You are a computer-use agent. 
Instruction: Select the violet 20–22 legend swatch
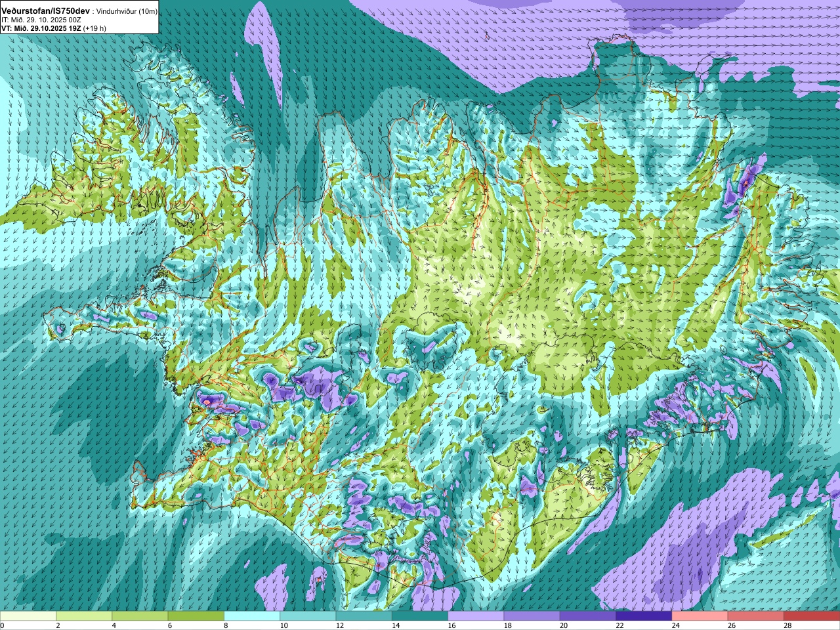click(588, 616)
